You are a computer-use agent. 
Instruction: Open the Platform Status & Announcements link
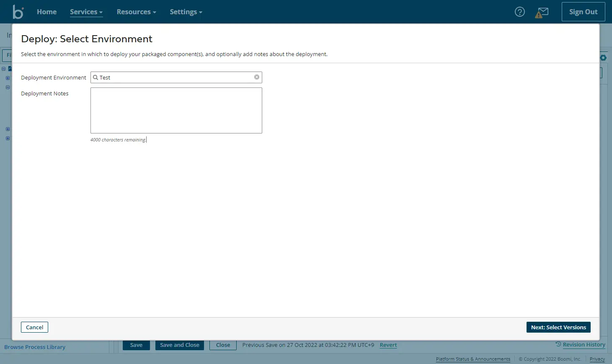[473, 359]
